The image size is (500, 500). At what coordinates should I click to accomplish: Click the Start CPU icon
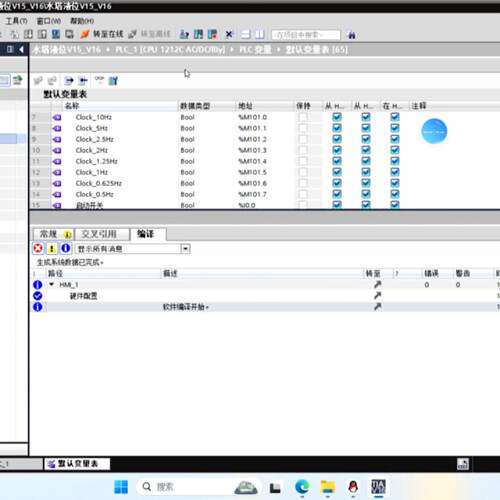tap(198, 34)
